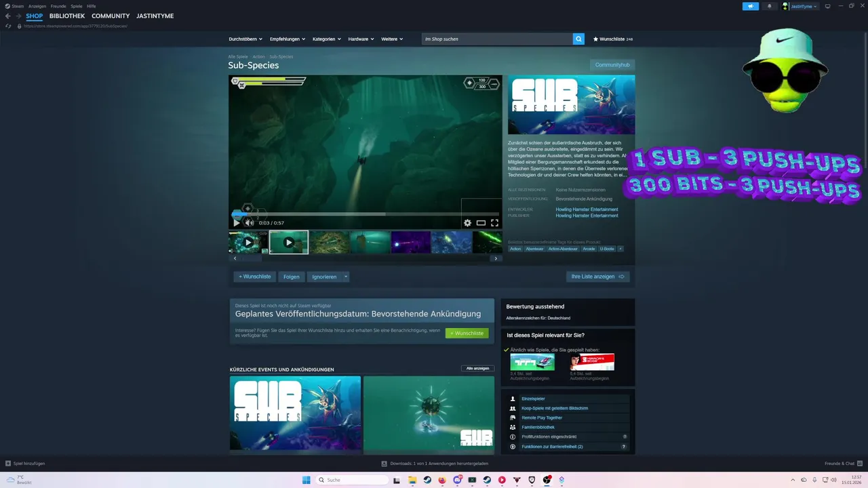
Task: Open the SHOP tab
Action: coord(34,16)
